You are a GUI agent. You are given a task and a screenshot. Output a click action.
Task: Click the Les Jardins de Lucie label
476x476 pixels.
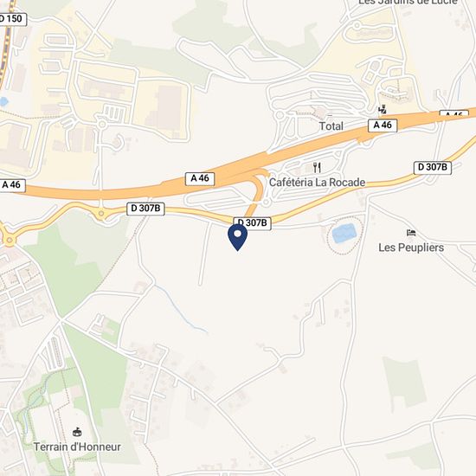coord(408,2)
